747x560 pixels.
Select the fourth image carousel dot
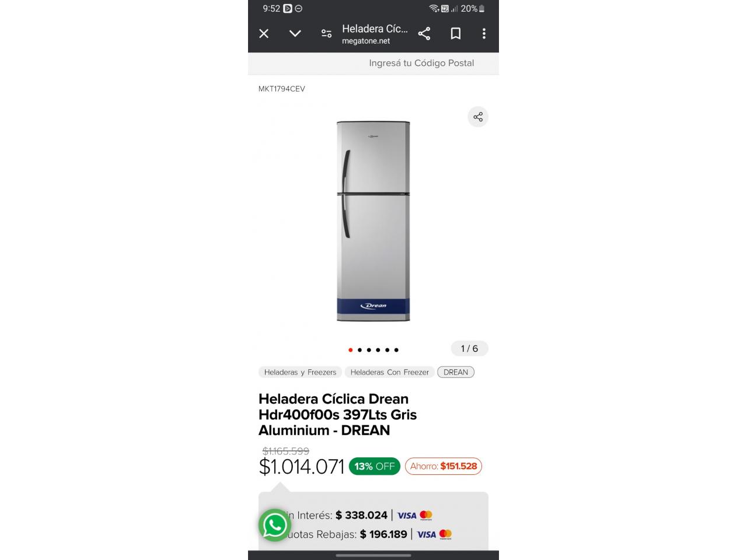[378, 350]
